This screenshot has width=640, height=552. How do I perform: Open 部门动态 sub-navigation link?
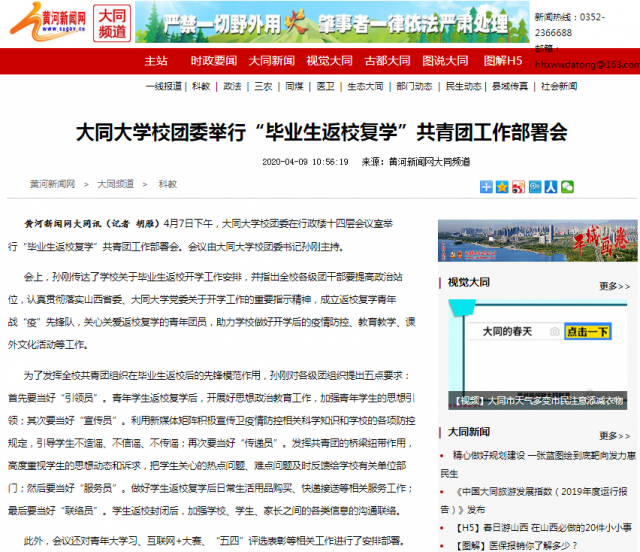pos(414,86)
